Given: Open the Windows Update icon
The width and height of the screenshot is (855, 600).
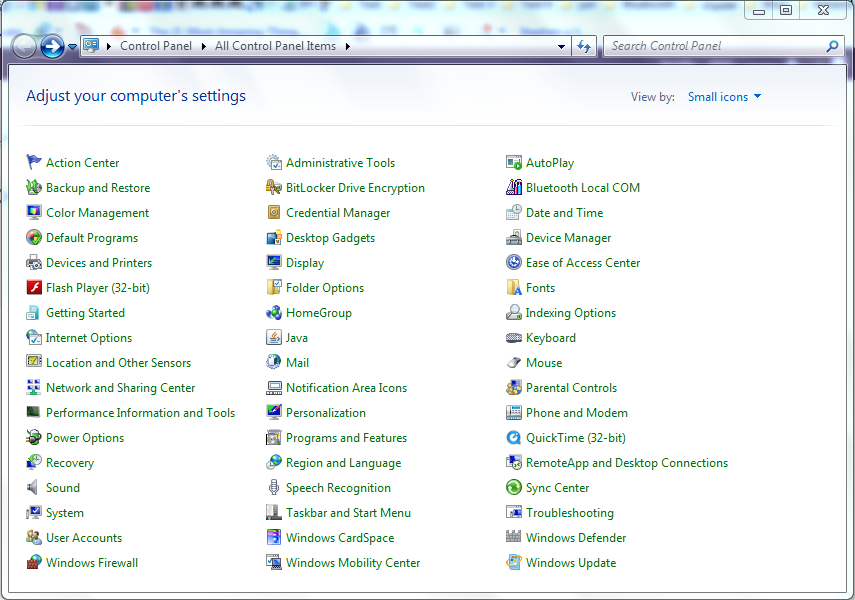Looking at the screenshot, I should [x=514, y=562].
